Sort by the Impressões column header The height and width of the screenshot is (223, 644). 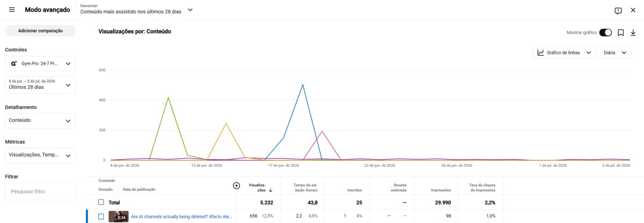pyautogui.click(x=441, y=190)
